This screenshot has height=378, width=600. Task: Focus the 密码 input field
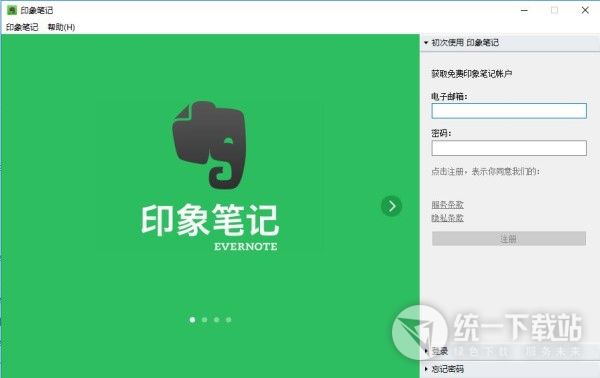(509, 148)
